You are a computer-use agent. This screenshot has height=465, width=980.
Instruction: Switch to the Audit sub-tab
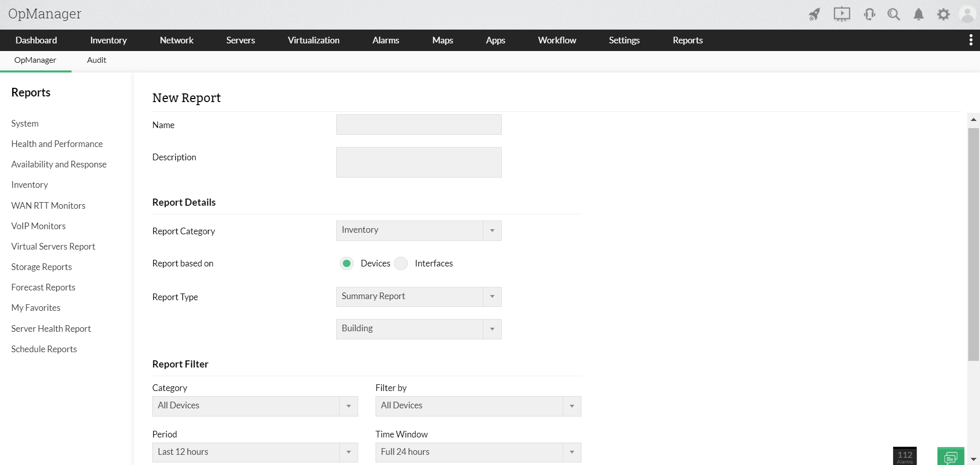pyautogui.click(x=97, y=60)
